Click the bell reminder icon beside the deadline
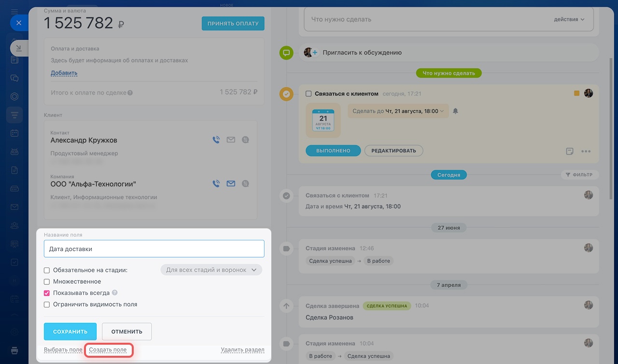This screenshot has width=618, height=364. click(x=455, y=111)
